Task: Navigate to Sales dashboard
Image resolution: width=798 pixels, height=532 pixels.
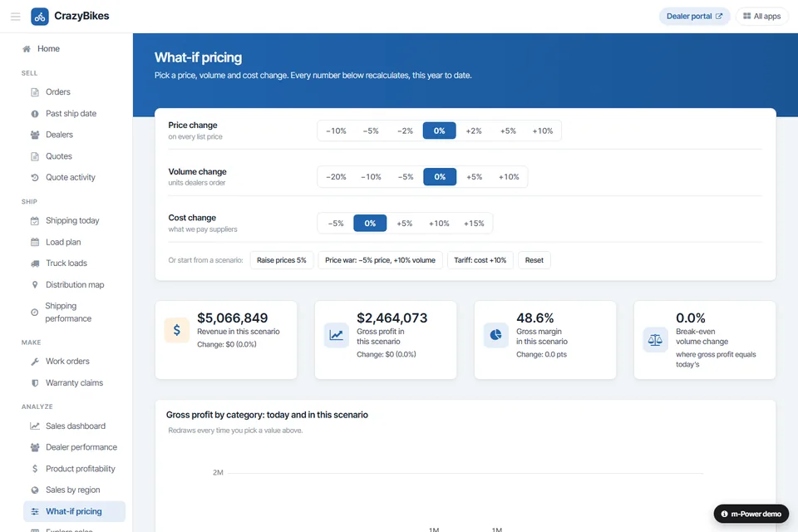Action: click(x=74, y=426)
